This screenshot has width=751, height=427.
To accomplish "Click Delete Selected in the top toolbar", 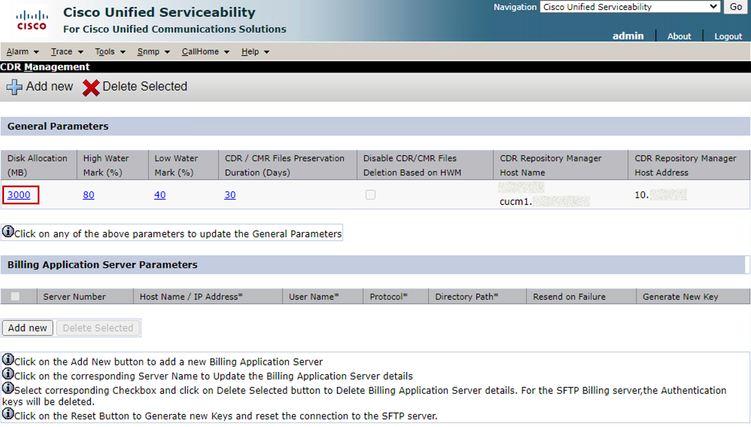I will [145, 87].
